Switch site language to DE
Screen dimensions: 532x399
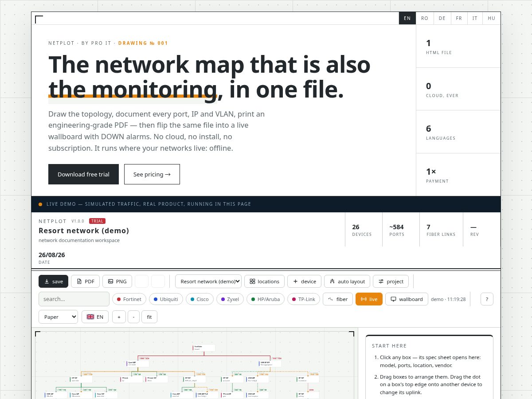tap(442, 18)
